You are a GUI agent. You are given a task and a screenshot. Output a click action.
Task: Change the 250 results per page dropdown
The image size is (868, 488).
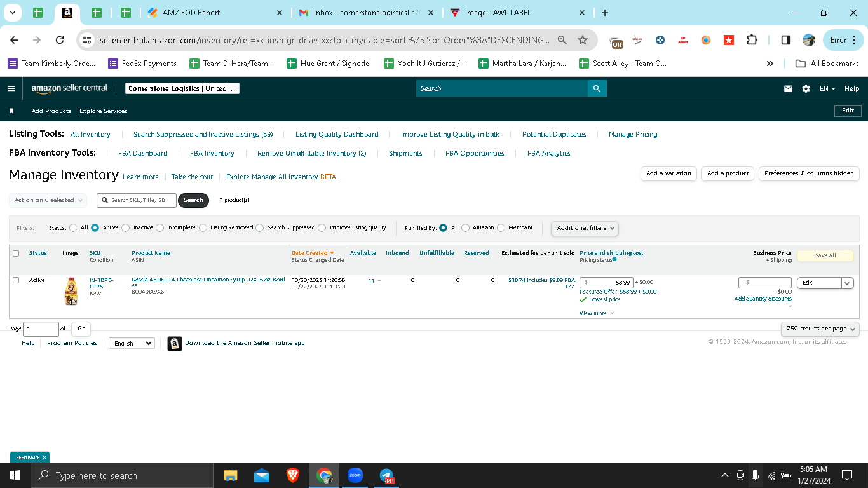coord(820,329)
